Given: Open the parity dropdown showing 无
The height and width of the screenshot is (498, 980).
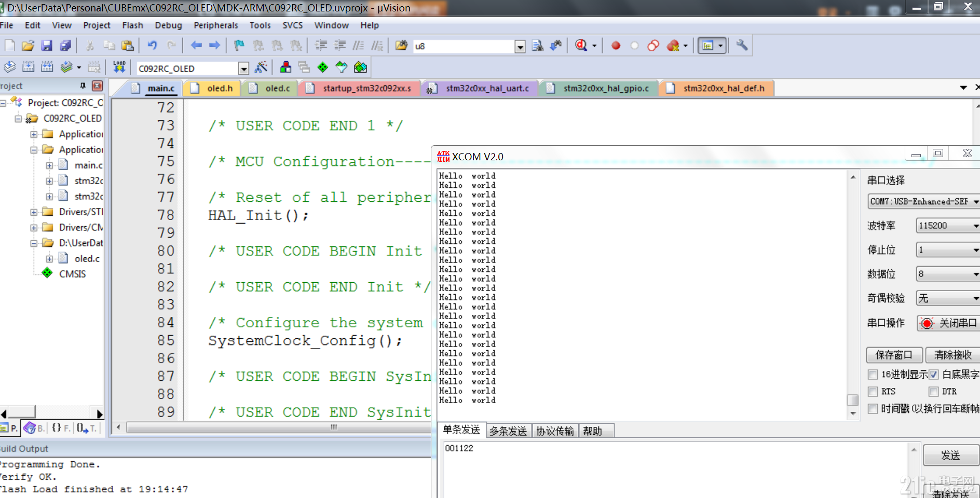Looking at the screenshot, I should [x=948, y=298].
